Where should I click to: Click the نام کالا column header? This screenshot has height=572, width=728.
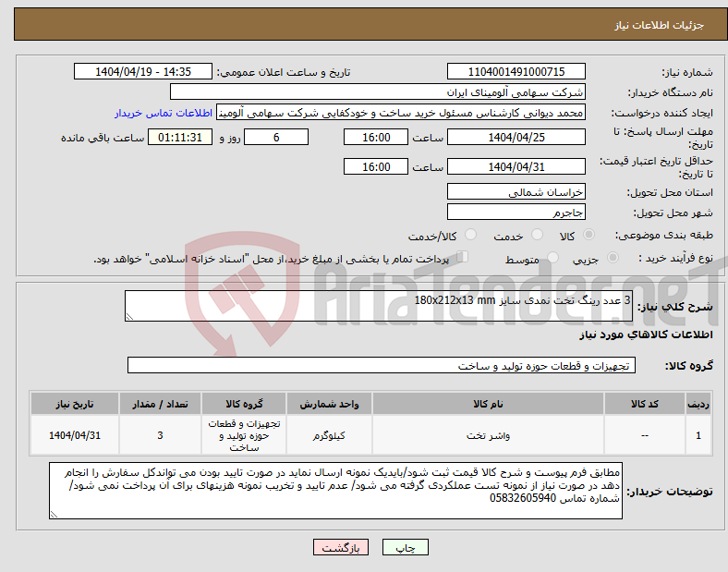coord(488,404)
